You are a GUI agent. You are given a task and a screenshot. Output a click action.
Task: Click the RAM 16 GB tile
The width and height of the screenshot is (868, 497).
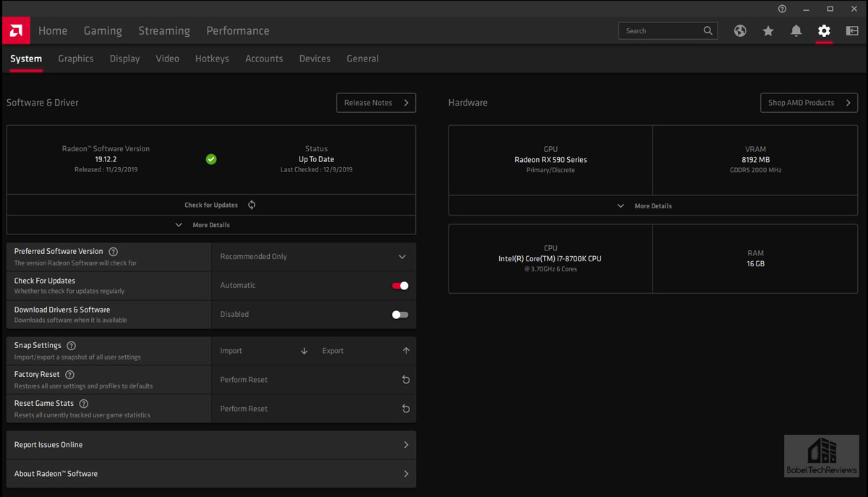point(755,258)
